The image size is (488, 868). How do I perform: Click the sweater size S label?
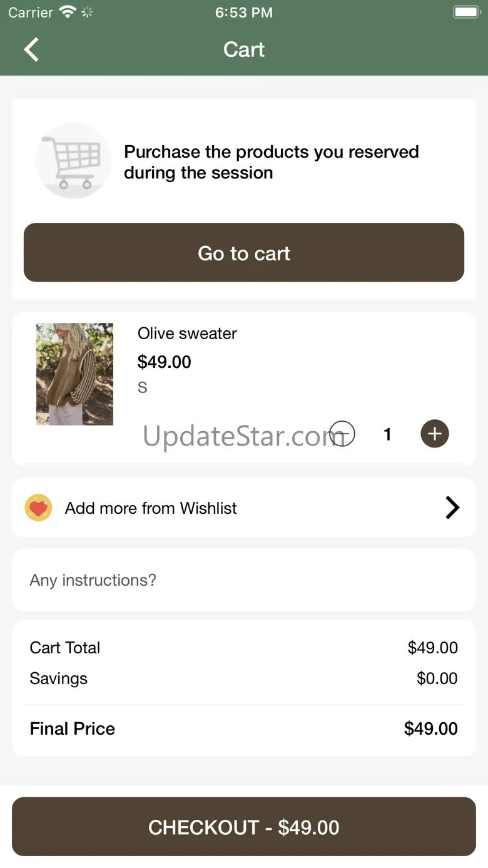(143, 388)
